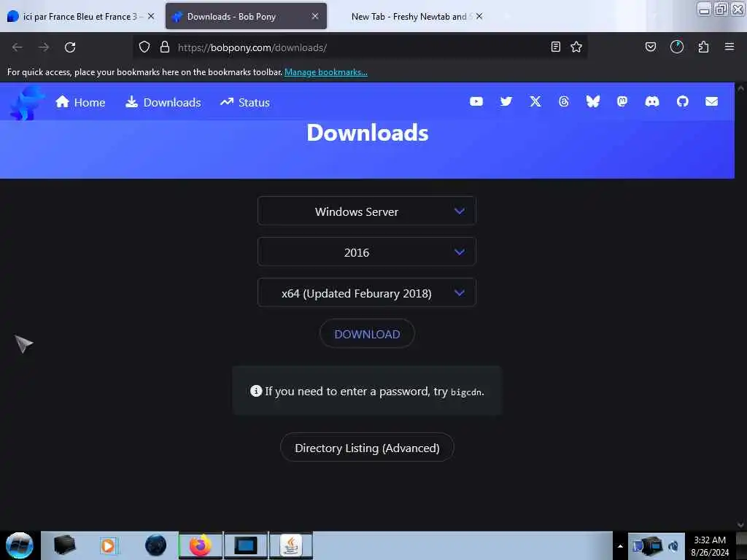Open Status in site navigation
This screenshot has height=560, width=747.
(x=245, y=102)
